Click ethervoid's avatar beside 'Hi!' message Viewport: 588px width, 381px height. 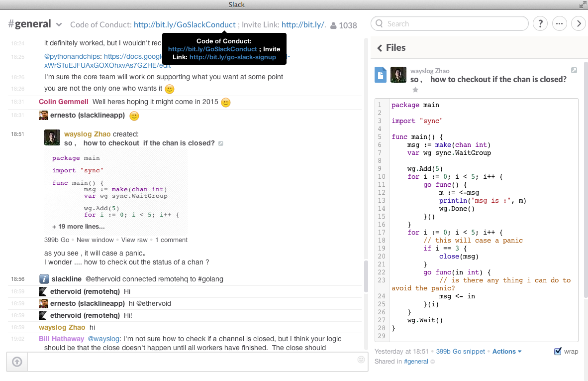point(43,315)
